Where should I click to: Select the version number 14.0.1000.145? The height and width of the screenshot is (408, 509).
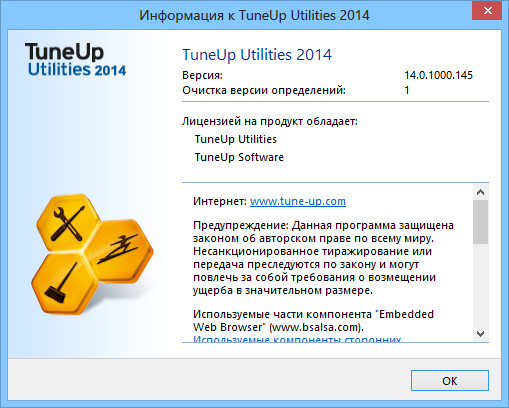[x=438, y=75]
